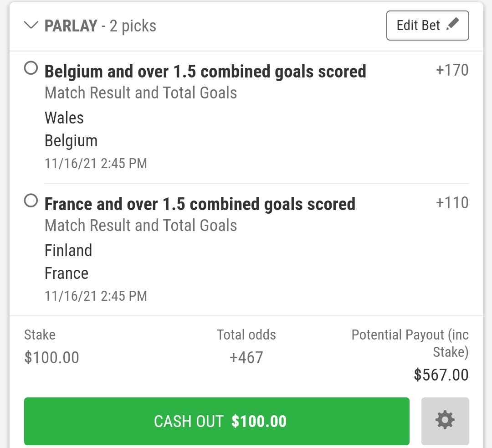Image resolution: width=492 pixels, height=448 pixels.
Task: Click first Match Result and Total Goals label
Action: (x=141, y=93)
